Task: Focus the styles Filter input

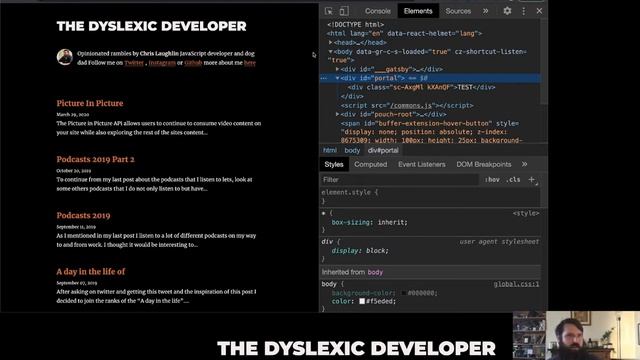Action: (x=399, y=180)
